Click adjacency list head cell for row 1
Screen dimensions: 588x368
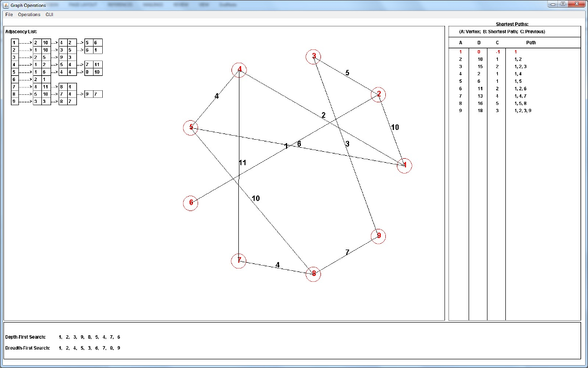(14, 43)
